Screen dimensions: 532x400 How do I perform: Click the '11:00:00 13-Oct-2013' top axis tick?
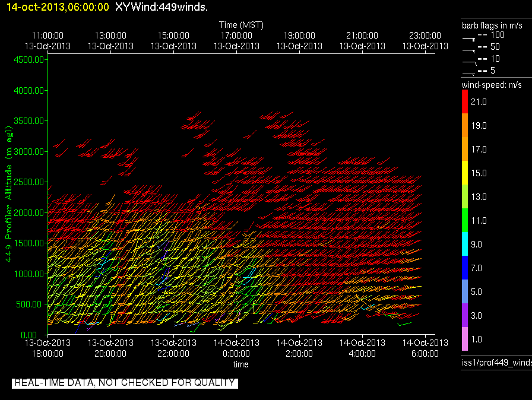47,41
